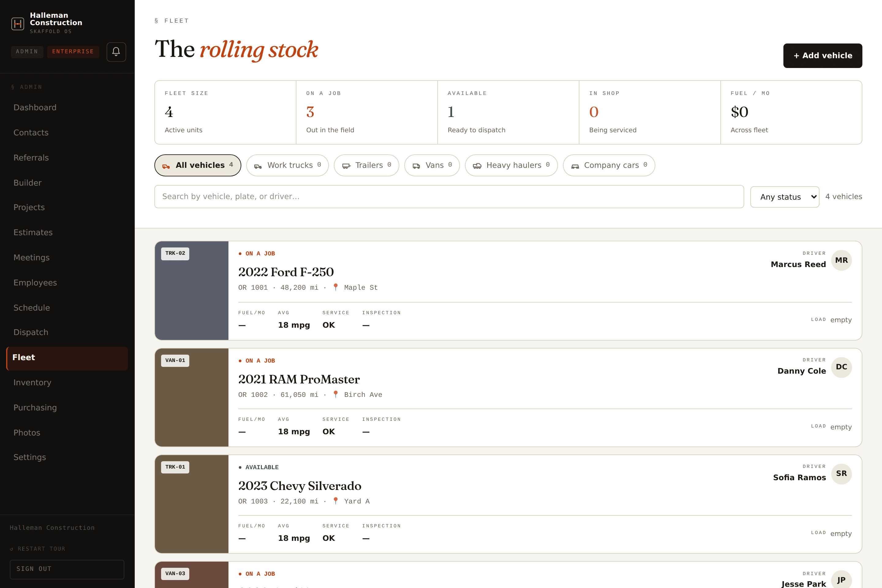Filter by Trailers
The image size is (882, 588).
pyautogui.click(x=366, y=165)
